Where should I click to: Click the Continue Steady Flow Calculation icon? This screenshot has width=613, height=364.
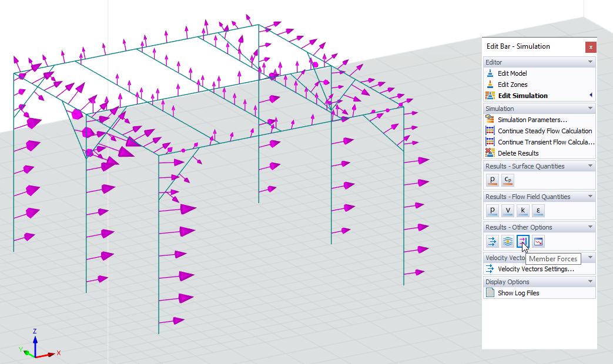tap(490, 130)
